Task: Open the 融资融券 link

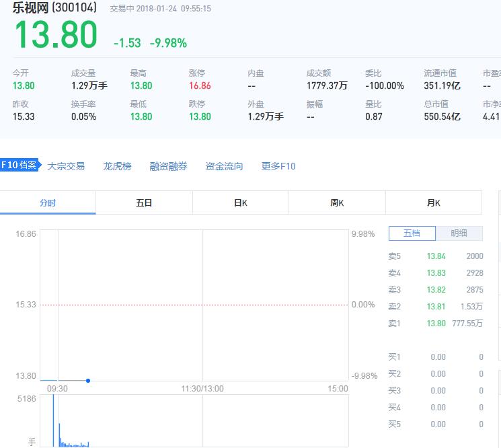Action: (168, 166)
